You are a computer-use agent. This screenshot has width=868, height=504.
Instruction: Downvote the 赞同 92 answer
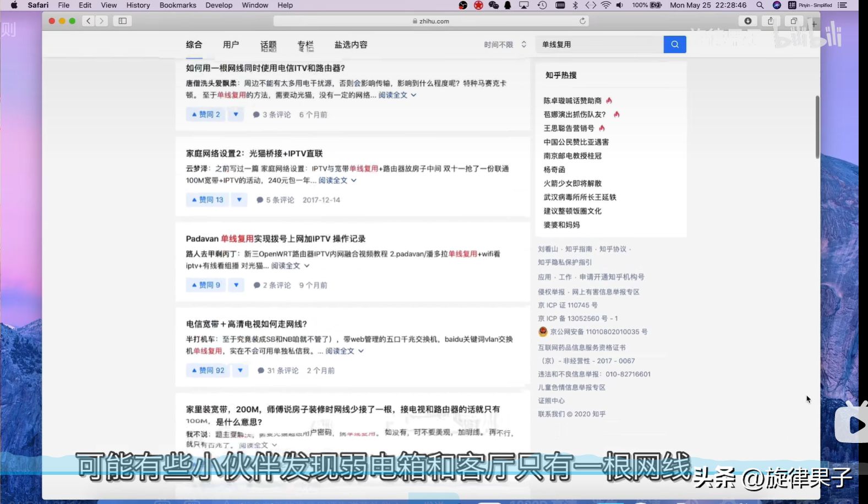(240, 370)
